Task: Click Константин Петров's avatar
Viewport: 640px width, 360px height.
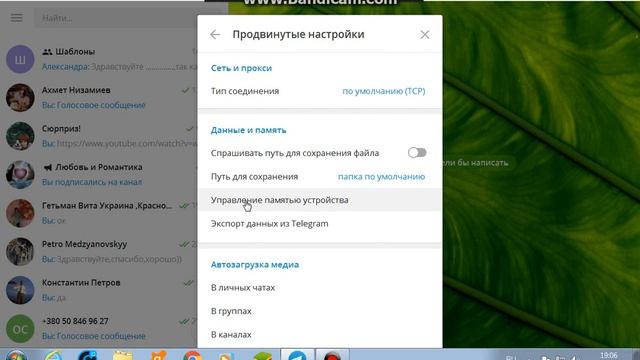Action: coord(20,290)
